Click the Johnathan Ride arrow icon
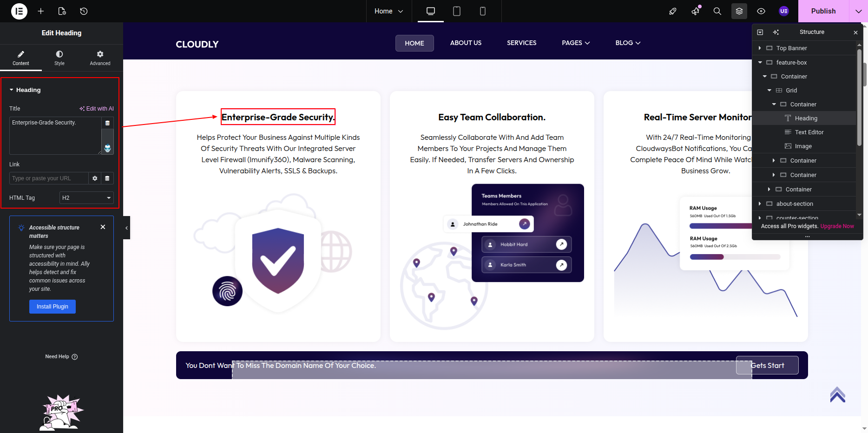 (524, 224)
